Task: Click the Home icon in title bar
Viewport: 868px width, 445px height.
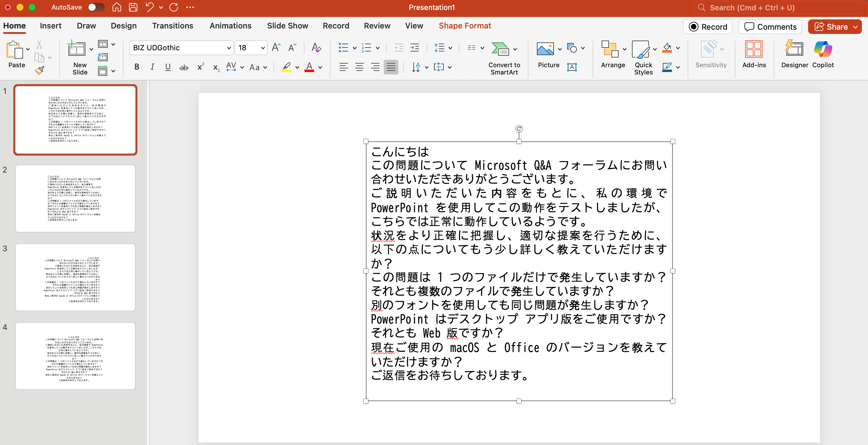Action: 117,7
